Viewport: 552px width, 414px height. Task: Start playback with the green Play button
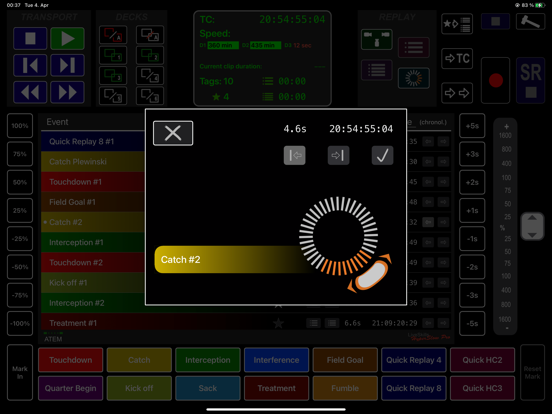click(67, 38)
